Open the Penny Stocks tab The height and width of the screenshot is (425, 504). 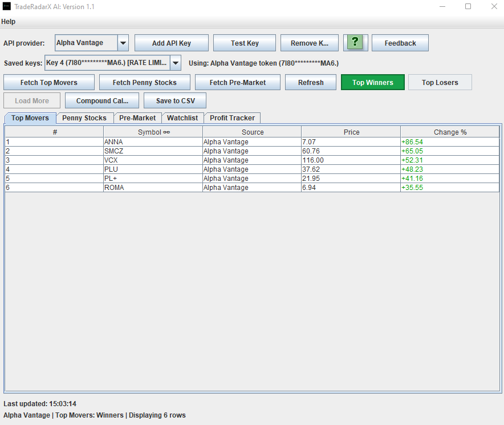[x=84, y=118]
